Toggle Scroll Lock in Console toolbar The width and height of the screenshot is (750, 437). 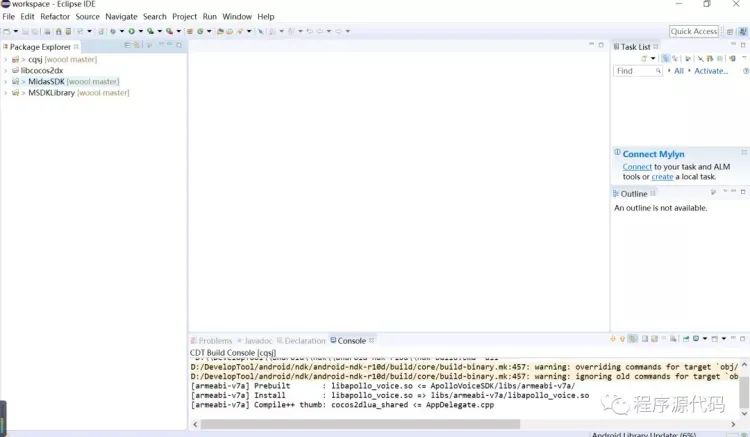pyautogui.click(x=654, y=339)
